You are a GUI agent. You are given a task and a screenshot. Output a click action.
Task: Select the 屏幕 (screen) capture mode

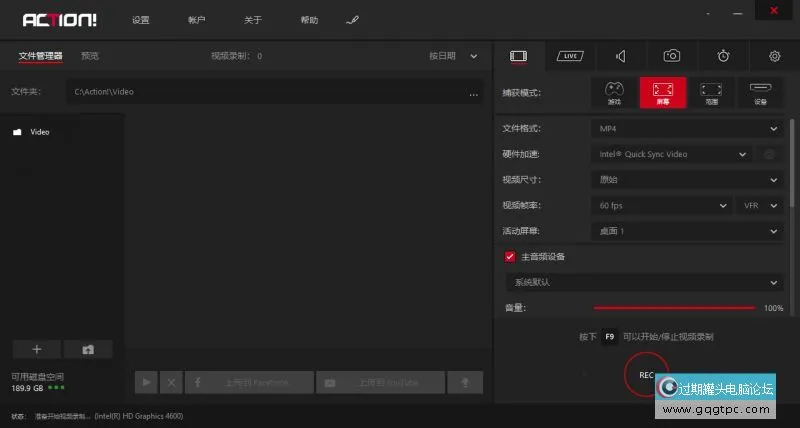pos(662,92)
